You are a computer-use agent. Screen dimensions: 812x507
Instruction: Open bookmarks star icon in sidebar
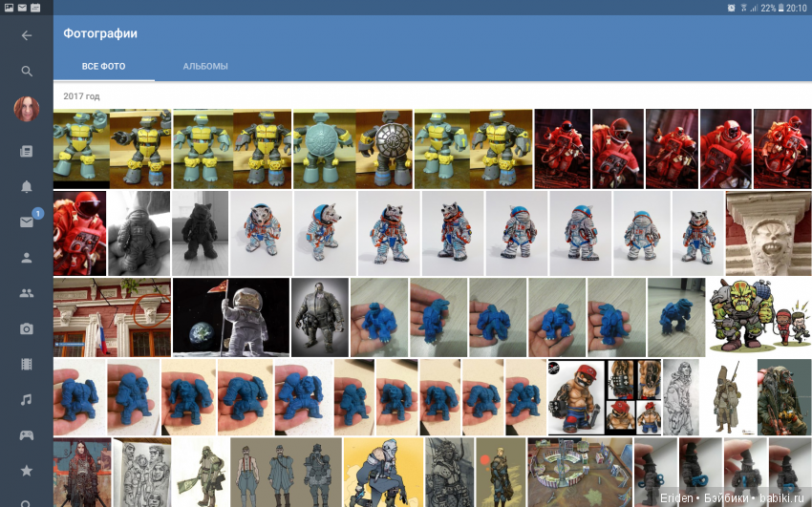point(27,471)
